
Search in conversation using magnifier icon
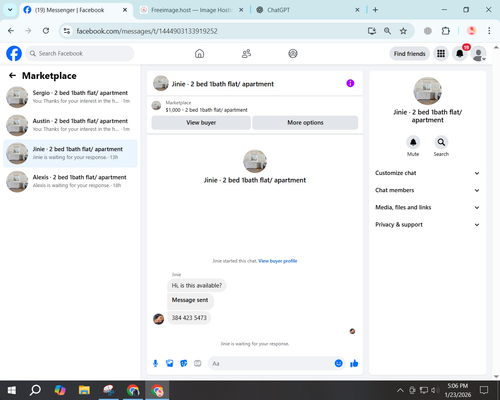point(441,142)
